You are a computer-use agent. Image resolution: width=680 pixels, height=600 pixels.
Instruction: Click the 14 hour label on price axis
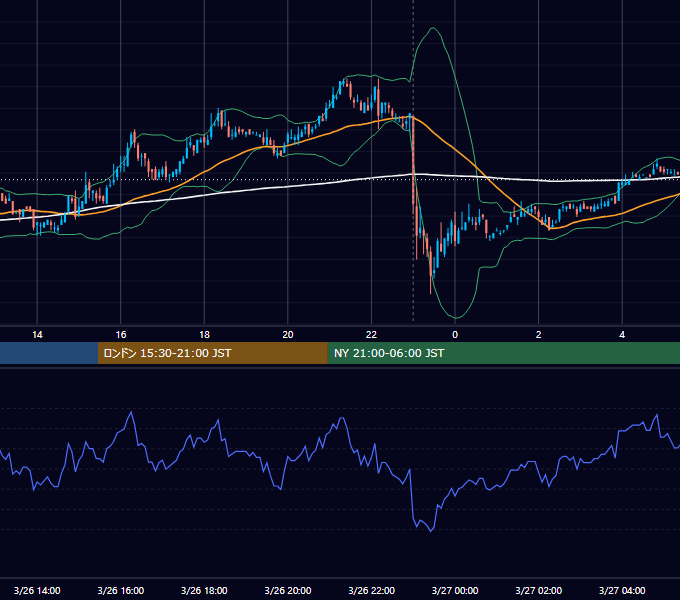(37, 335)
